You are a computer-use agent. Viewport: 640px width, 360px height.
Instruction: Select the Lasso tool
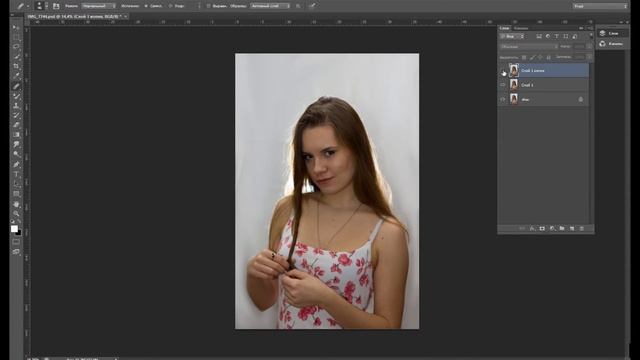[x=16, y=47]
